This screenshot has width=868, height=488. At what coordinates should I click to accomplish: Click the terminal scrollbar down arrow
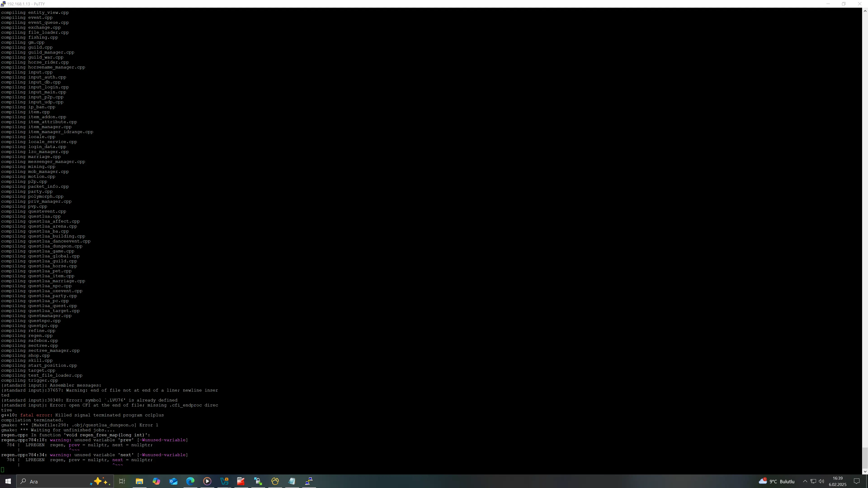coord(865,472)
